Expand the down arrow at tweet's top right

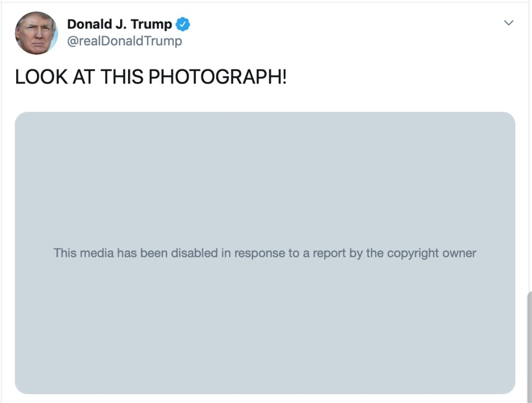click(509, 23)
